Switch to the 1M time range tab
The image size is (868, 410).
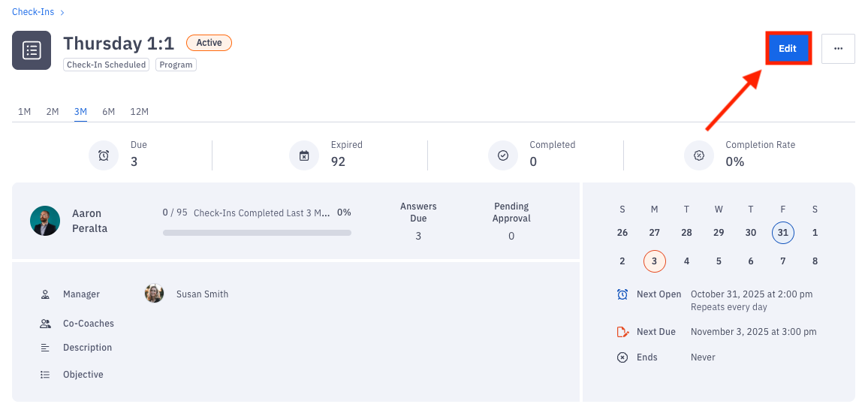pos(25,112)
